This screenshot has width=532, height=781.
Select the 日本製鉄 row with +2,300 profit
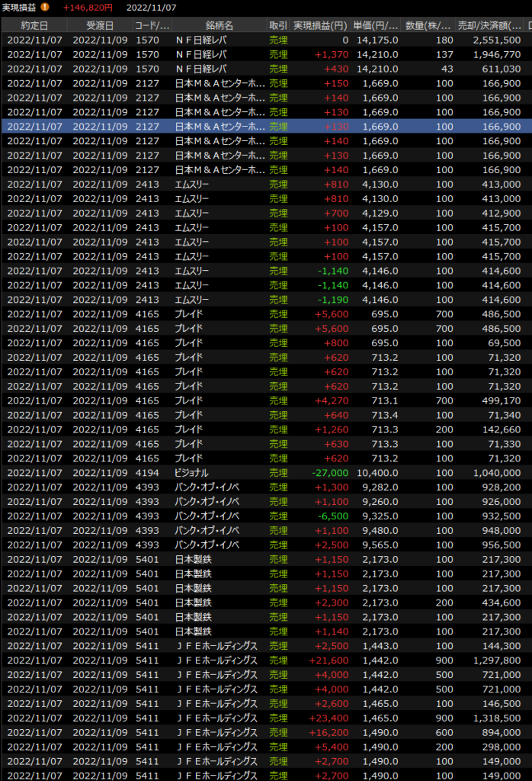tap(220, 602)
